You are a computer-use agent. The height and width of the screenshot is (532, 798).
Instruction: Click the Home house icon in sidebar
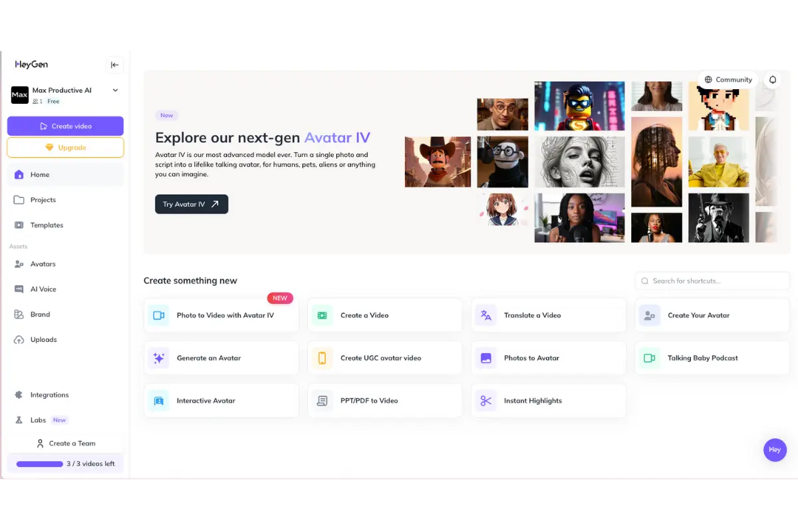(19, 174)
